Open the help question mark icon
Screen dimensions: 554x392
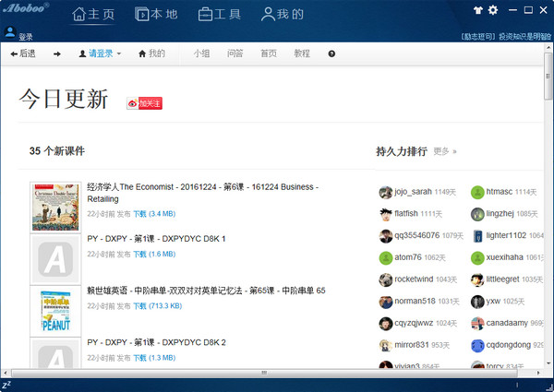[x=331, y=54]
